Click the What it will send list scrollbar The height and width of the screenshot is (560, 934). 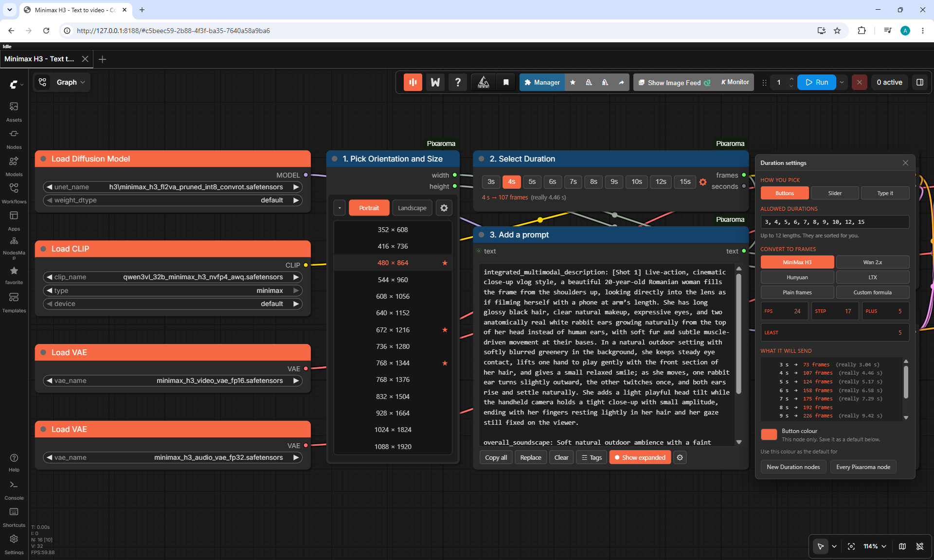click(x=906, y=382)
